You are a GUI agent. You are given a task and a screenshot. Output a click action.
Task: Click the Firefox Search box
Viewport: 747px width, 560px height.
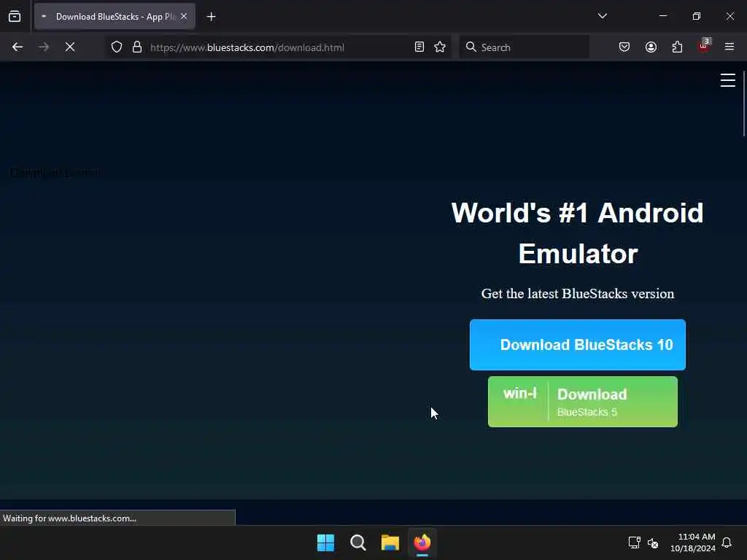tap(524, 47)
